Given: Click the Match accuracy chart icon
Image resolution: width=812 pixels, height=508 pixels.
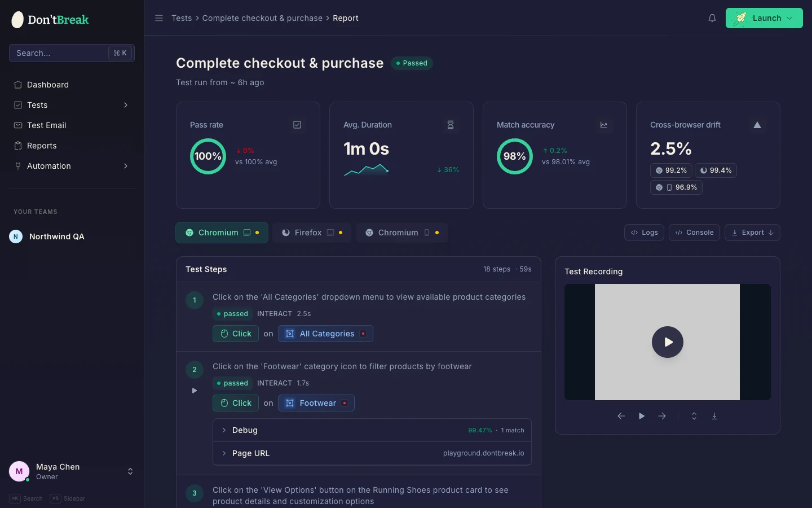Looking at the screenshot, I should [x=604, y=125].
